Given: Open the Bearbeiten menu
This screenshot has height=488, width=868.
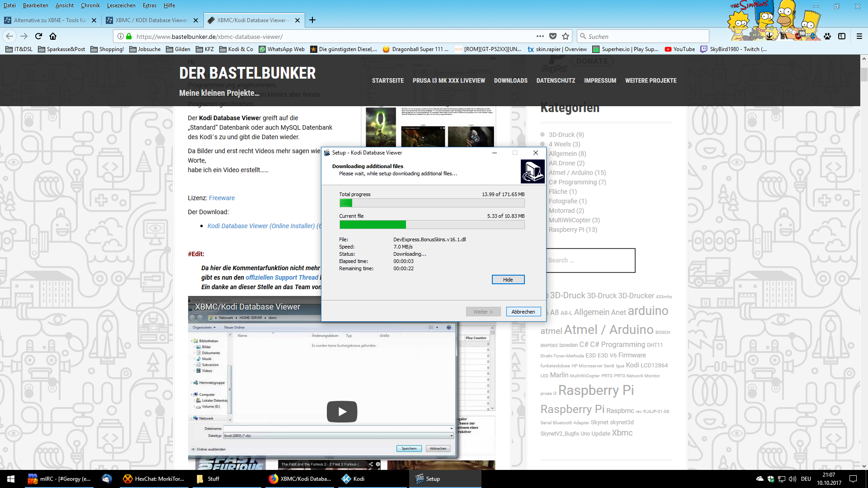Looking at the screenshot, I should point(36,5).
